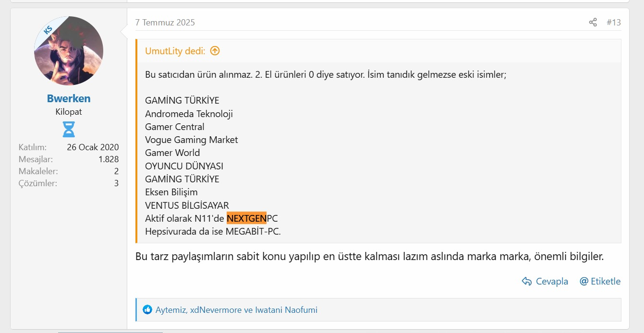Click the 'OYUNCU DÜNYASI' line

tap(184, 166)
